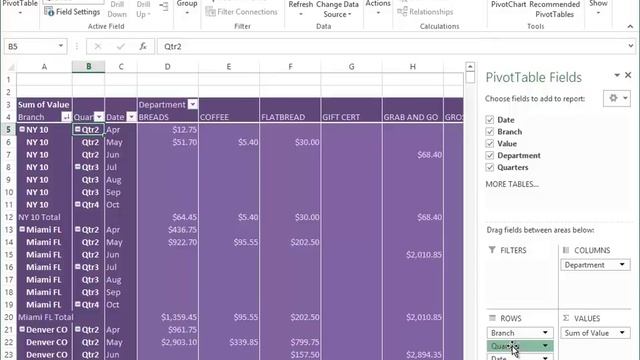Open the Show dropdown
640x360 pixels.
point(598,7)
